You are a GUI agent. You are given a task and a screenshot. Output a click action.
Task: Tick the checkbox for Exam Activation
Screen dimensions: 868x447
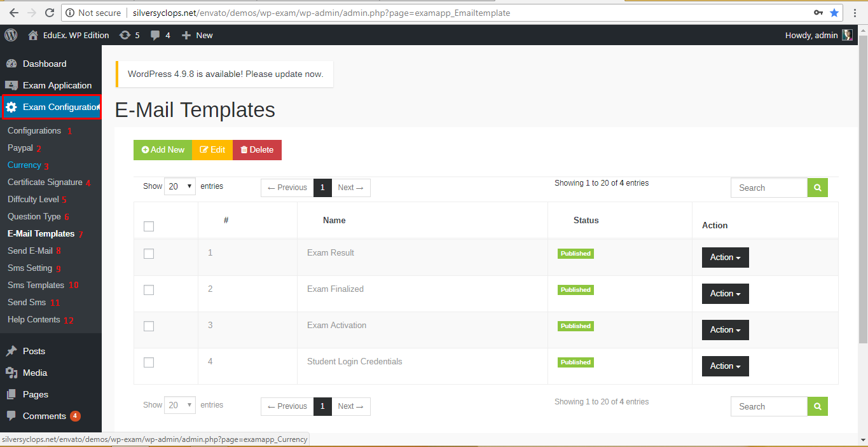coord(149,326)
